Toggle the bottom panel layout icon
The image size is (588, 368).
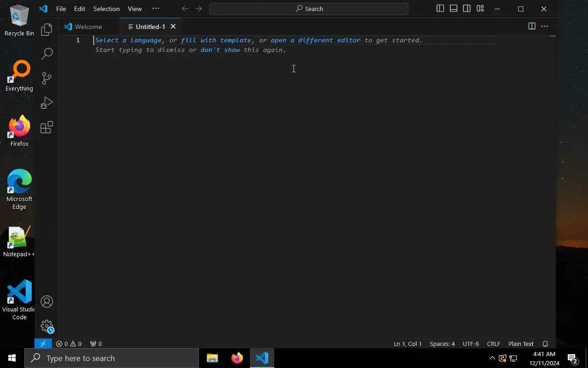pos(453,8)
